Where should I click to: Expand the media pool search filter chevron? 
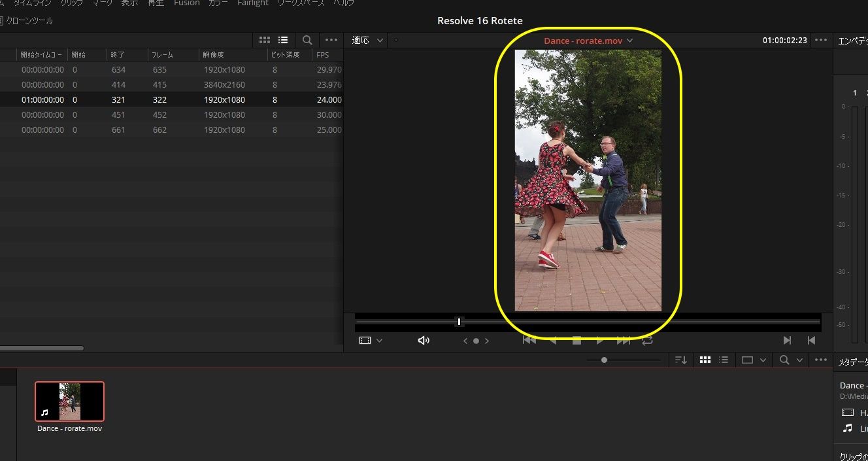(799, 360)
